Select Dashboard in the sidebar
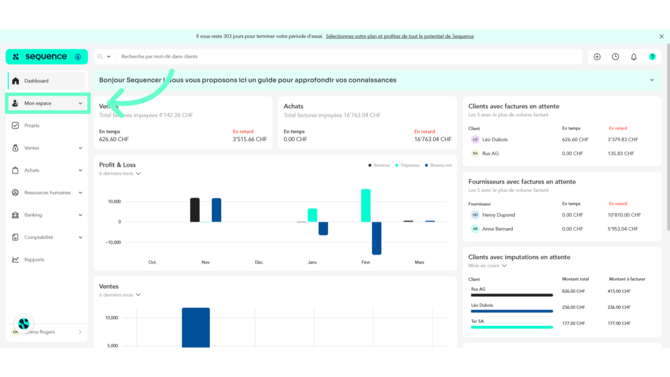Image resolution: width=670 pixels, height=377 pixels. (x=47, y=81)
